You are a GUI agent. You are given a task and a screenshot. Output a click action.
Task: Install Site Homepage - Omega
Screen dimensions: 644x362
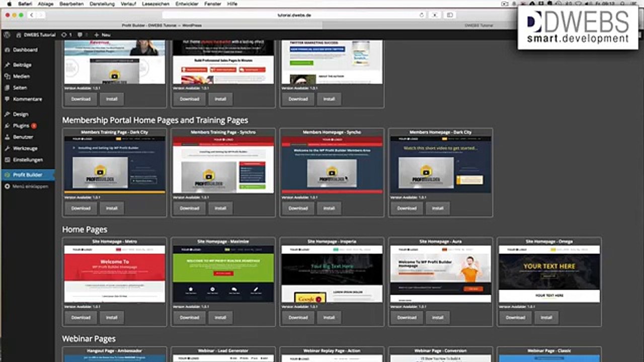[546, 317]
